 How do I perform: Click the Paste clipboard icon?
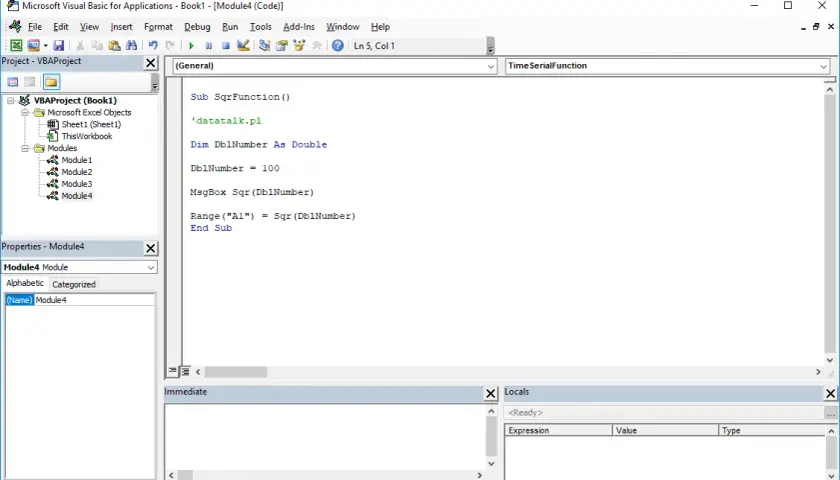pos(114,46)
